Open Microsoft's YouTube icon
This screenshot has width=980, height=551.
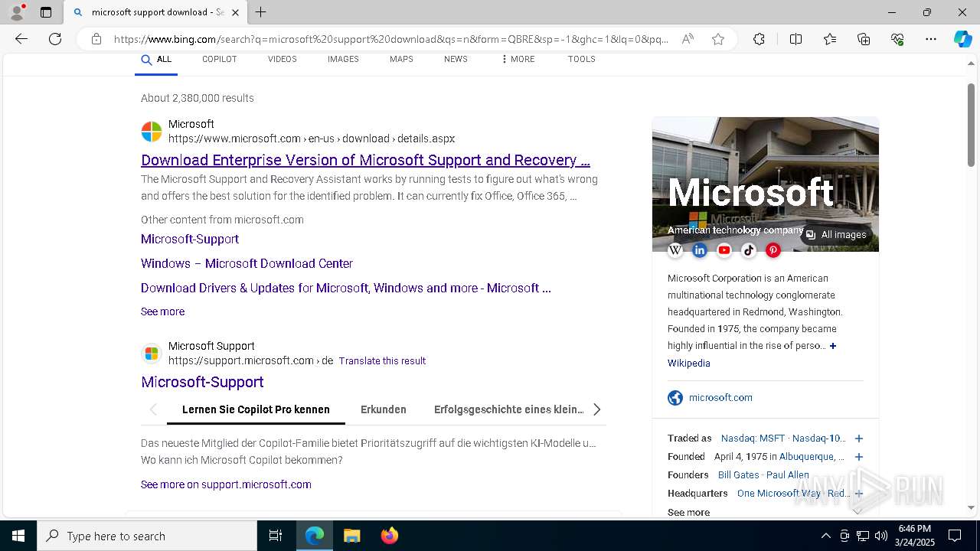coord(724,250)
